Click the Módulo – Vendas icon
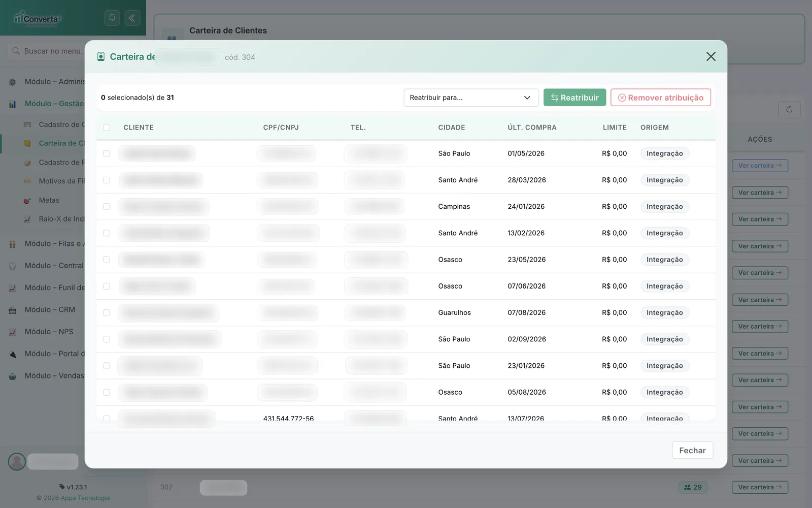812x508 pixels. (13, 376)
